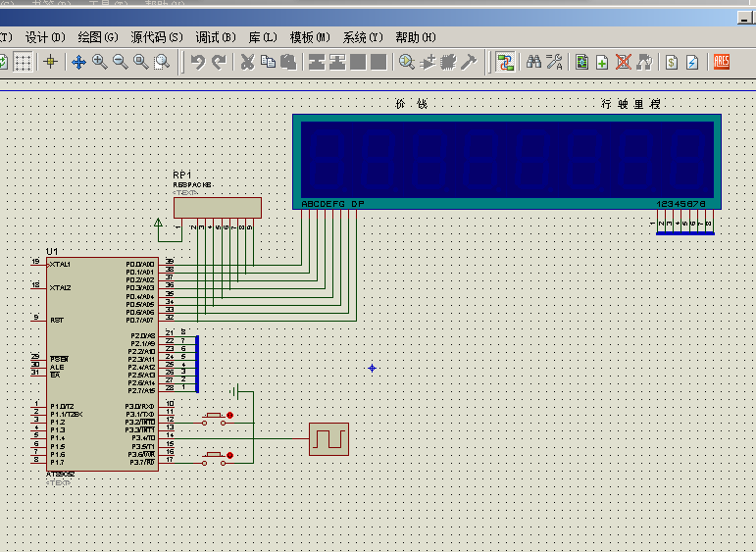Zoom in using the plus magnifier
Viewport: 756px width, 552px height.
(99, 62)
